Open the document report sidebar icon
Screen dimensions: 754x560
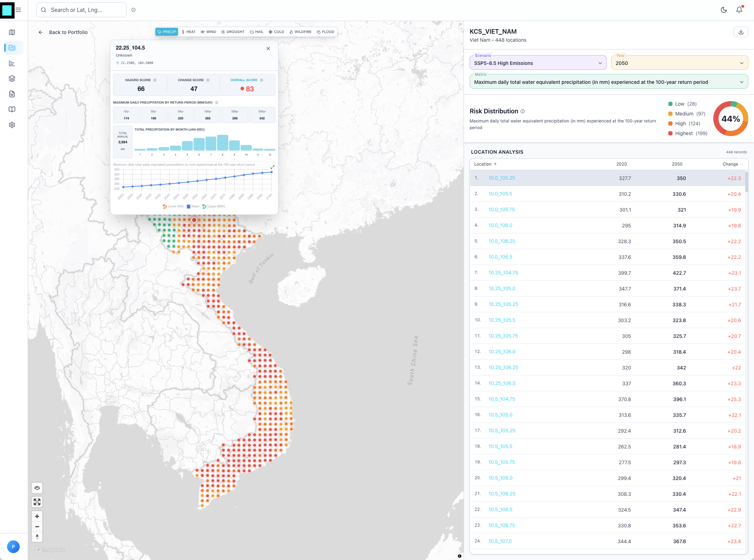12,94
